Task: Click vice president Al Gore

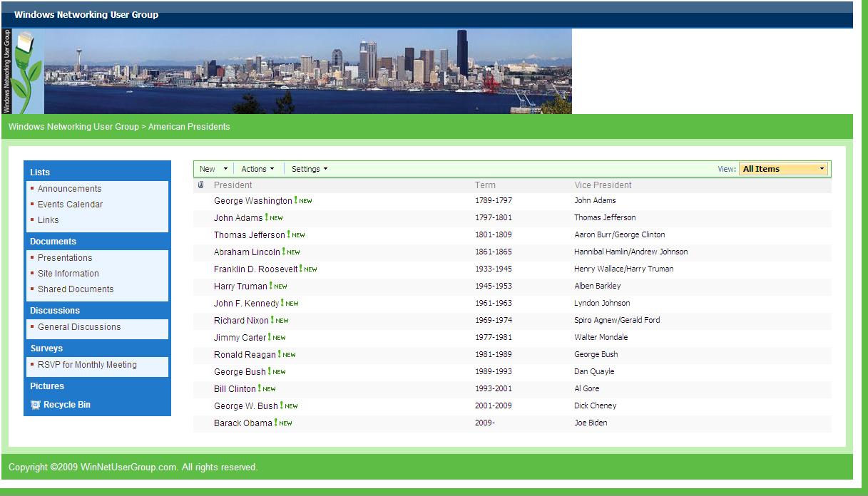Action: point(587,389)
